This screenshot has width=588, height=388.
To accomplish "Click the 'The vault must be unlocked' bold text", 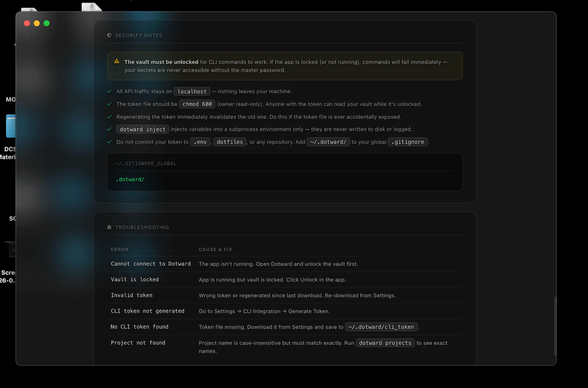I will pos(161,62).
